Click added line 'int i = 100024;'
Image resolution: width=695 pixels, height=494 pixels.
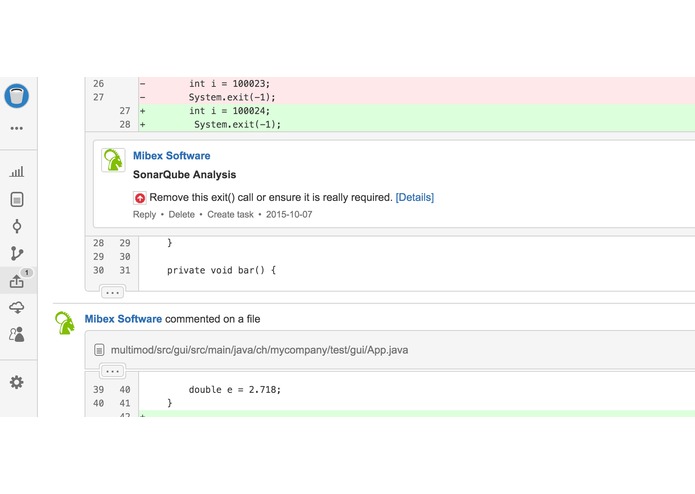pos(229,111)
